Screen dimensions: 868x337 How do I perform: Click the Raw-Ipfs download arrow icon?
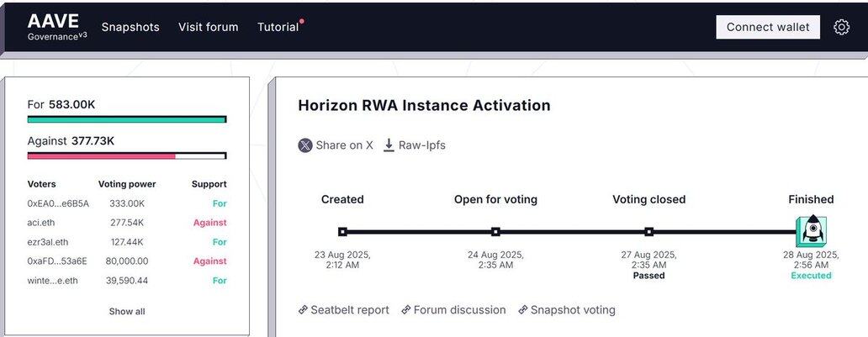point(389,145)
